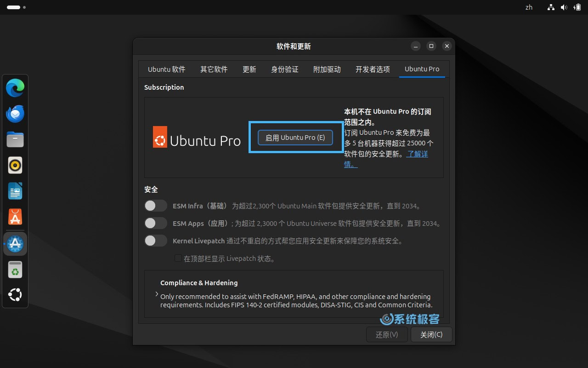Switch to 其它软件 tab

(214, 69)
